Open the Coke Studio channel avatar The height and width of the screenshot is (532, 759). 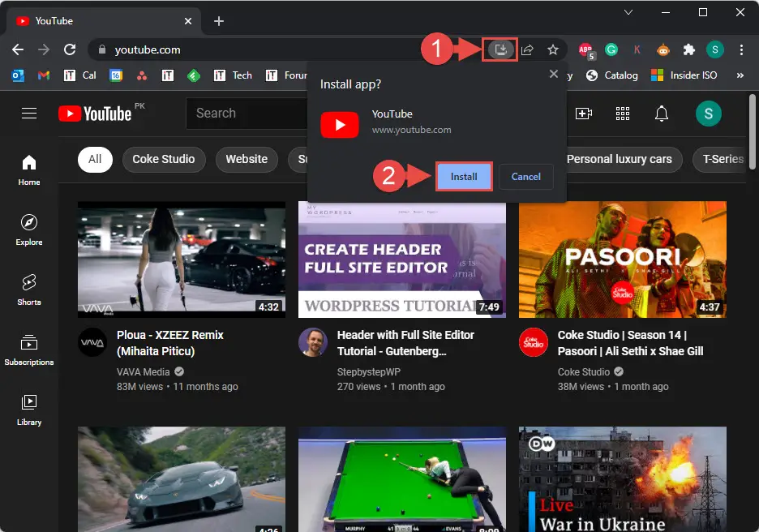click(534, 342)
